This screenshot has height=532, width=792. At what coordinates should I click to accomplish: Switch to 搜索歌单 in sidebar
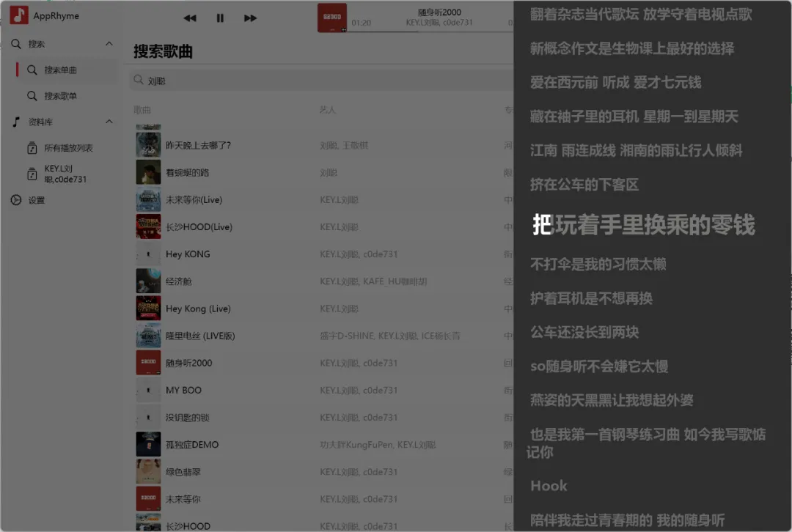tap(60, 96)
